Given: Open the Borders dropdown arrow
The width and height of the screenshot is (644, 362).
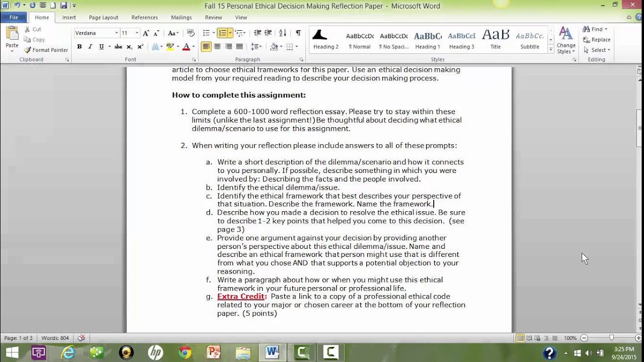Looking at the screenshot, I should [297, 47].
